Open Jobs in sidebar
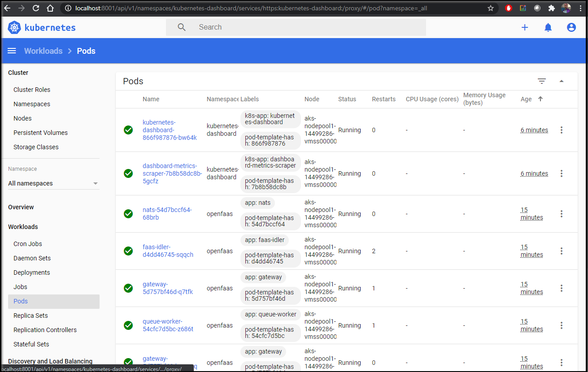 pyautogui.click(x=20, y=287)
